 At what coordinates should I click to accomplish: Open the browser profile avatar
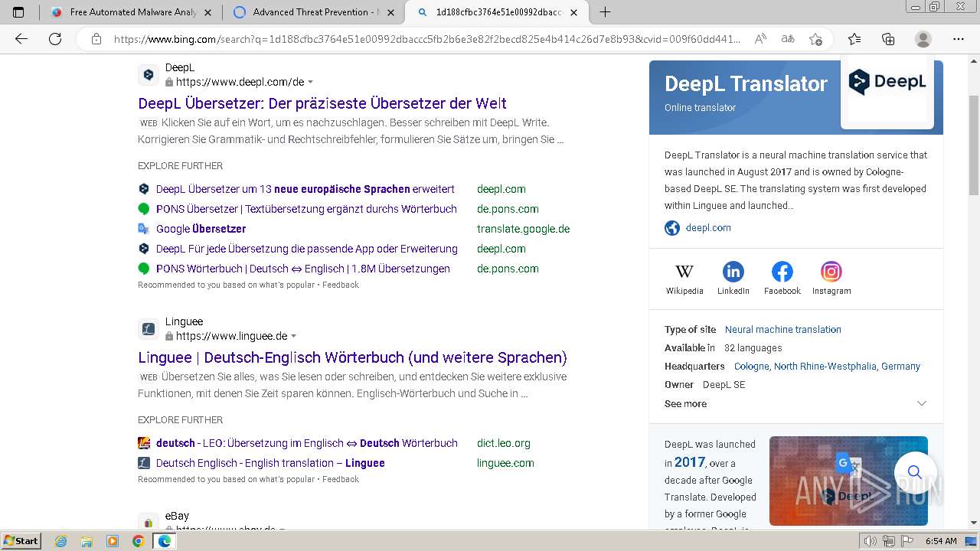[x=923, y=39]
